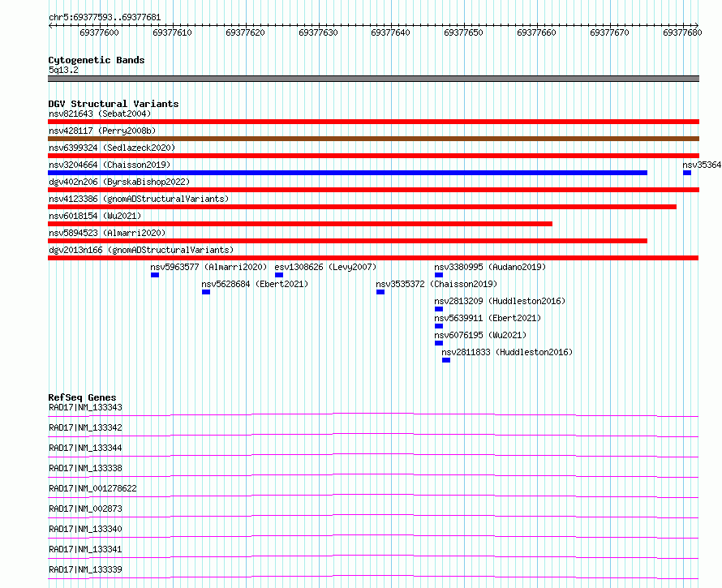Screen dimensions: 722x588
Task: Open the nsv5639911 (Ebert2021) label
Action: coord(488,318)
